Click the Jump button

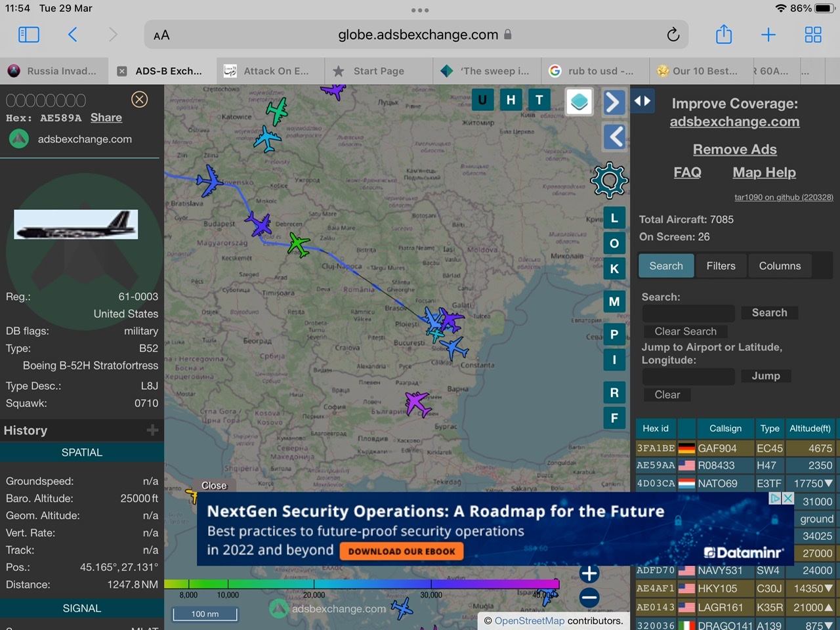[x=766, y=375]
